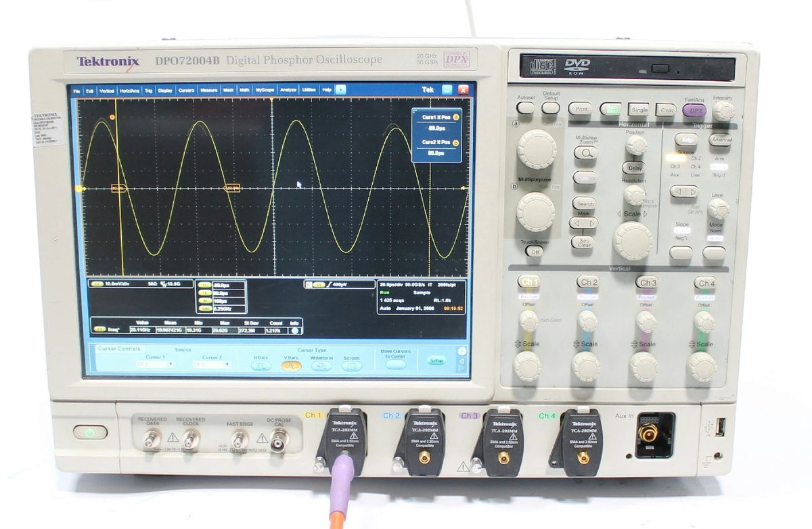Click the 20.11GHz frequency value cell
The image size is (812, 529).
[x=142, y=330]
